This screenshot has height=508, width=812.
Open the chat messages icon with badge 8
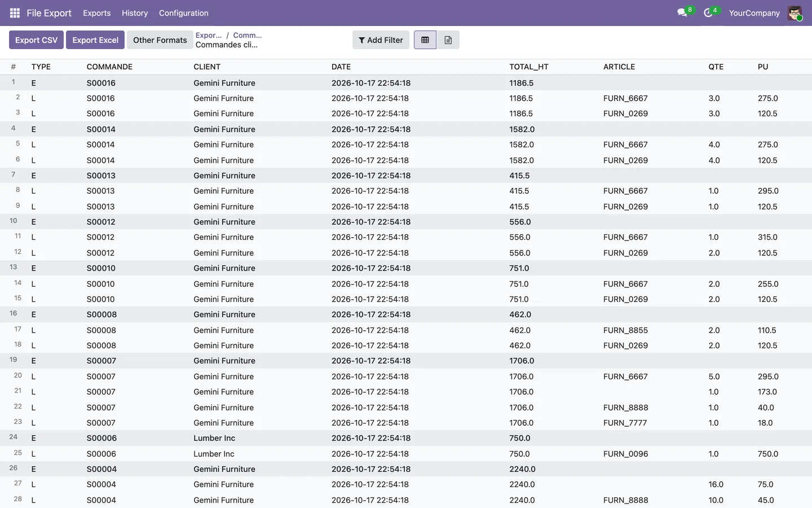pyautogui.click(x=682, y=12)
